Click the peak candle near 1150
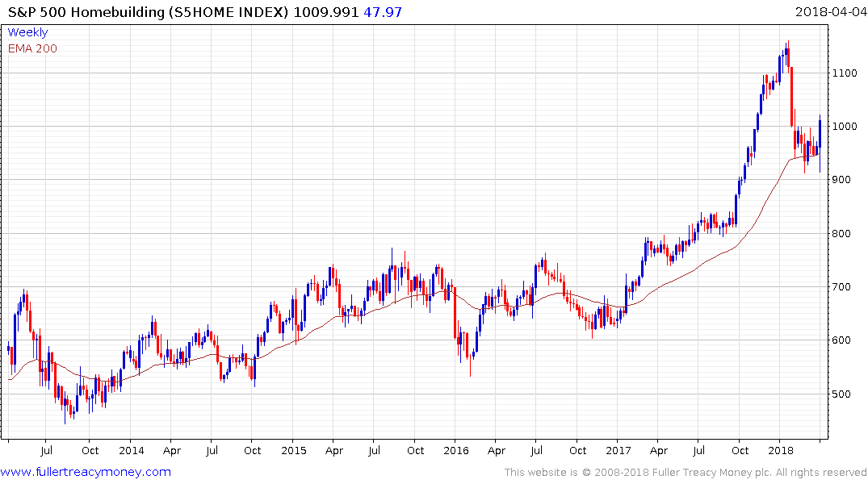This screenshot has width=868, height=484. pos(787,56)
